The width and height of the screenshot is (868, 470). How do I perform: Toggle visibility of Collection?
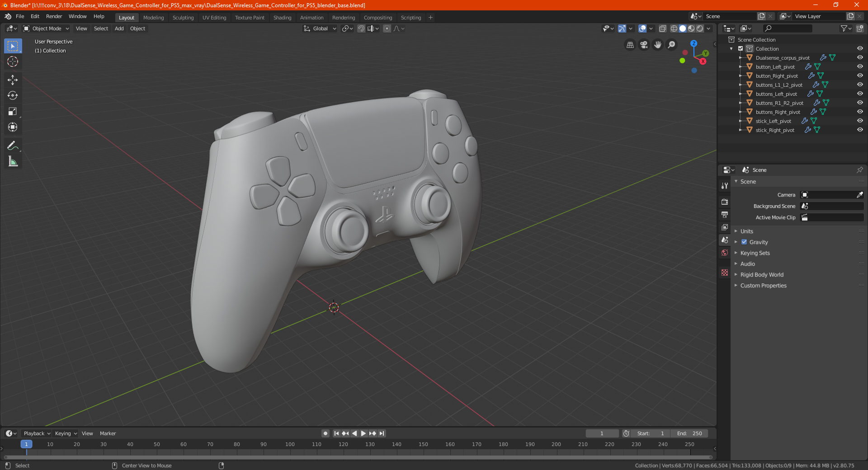[x=860, y=48]
